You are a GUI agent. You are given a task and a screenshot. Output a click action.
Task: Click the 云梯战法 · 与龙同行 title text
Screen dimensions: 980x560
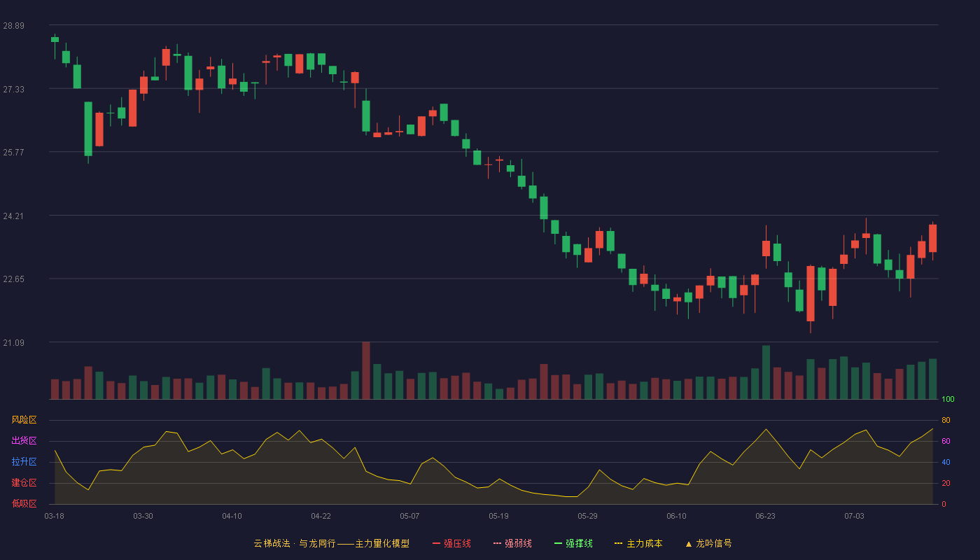[x=295, y=543]
